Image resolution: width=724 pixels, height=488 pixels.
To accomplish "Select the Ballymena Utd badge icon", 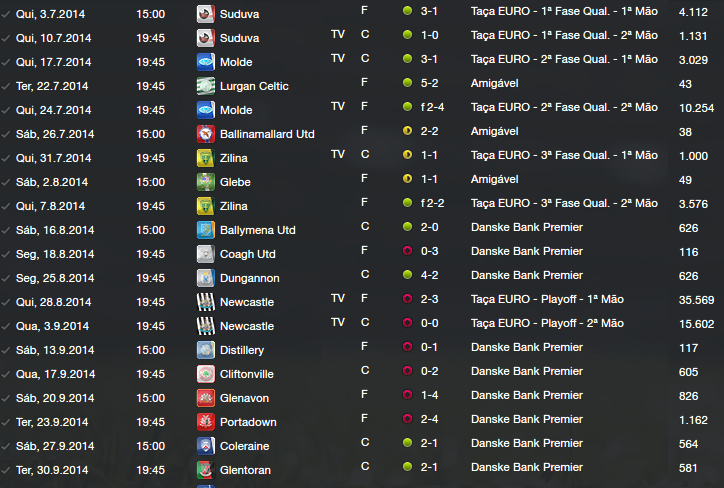I will [205, 230].
